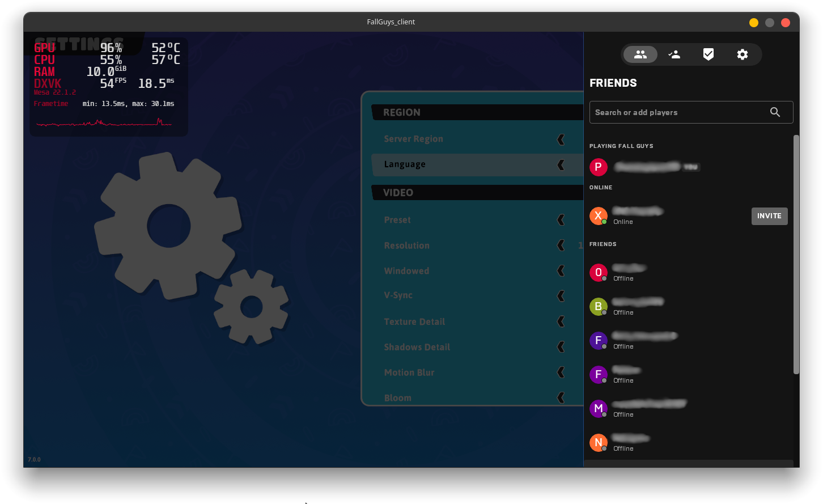The image size is (823, 504).
Task: Open the magenta F friend above the M
Action: pos(599,375)
